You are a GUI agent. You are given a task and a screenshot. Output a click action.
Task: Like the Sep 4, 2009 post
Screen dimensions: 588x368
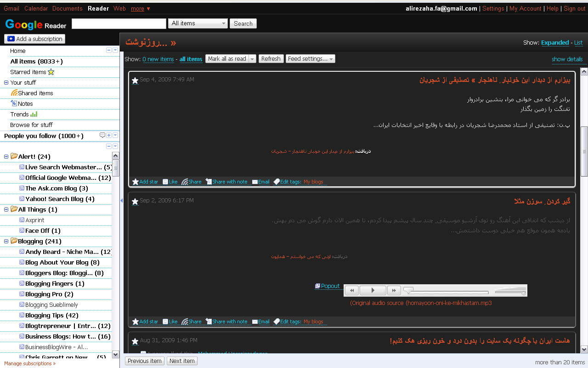pyautogui.click(x=170, y=182)
